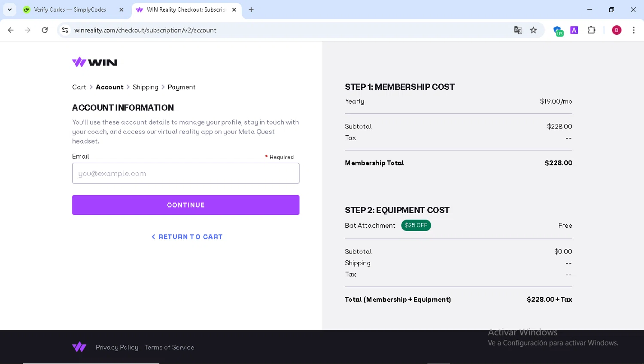This screenshot has width=644, height=364.
Task: Open Chrome three-dot menu
Action: coord(634,30)
